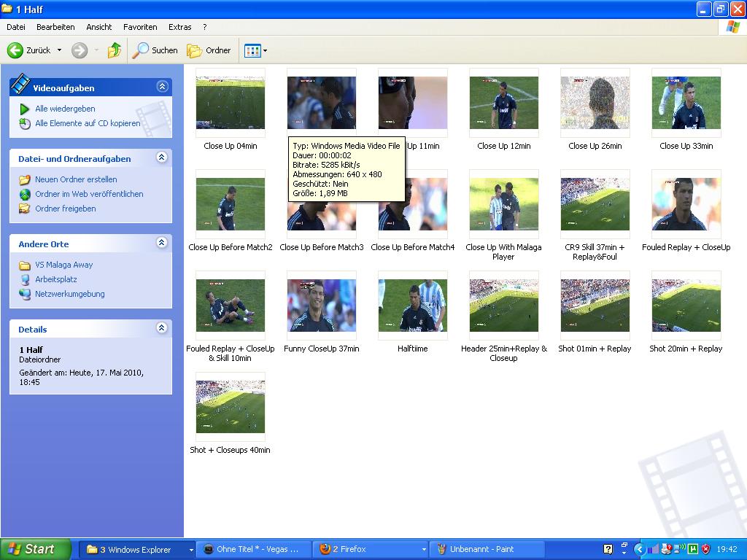747x560 pixels.
Task: Open Windows Explorer taskbar group
Action: point(137,550)
